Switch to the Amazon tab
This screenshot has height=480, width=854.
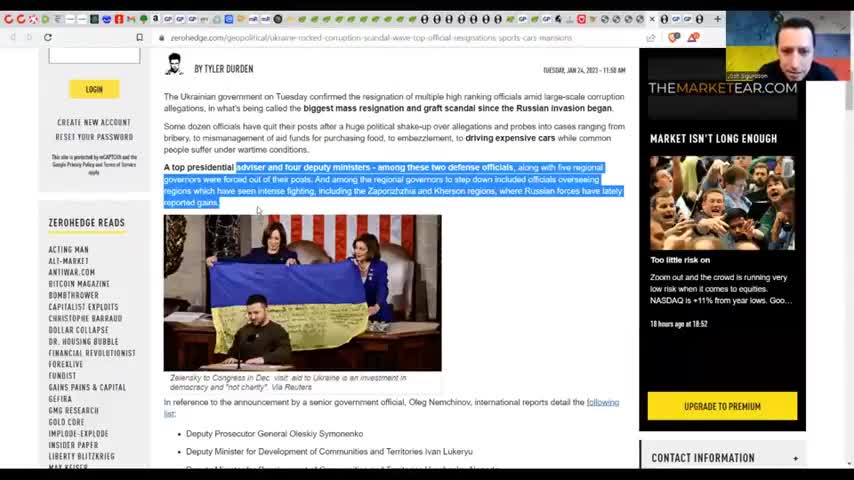155,19
